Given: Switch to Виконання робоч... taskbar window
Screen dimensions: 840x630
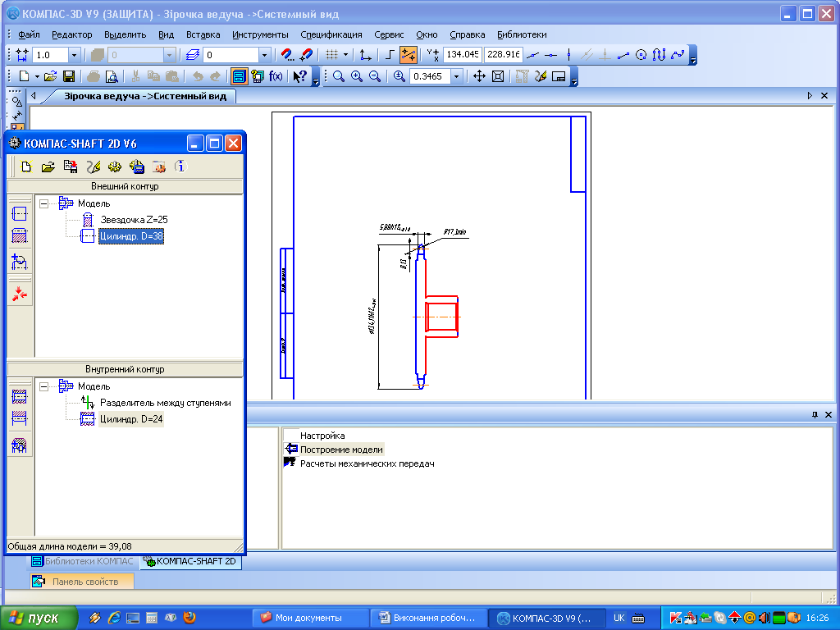Looking at the screenshot, I should tap(428, 618).
